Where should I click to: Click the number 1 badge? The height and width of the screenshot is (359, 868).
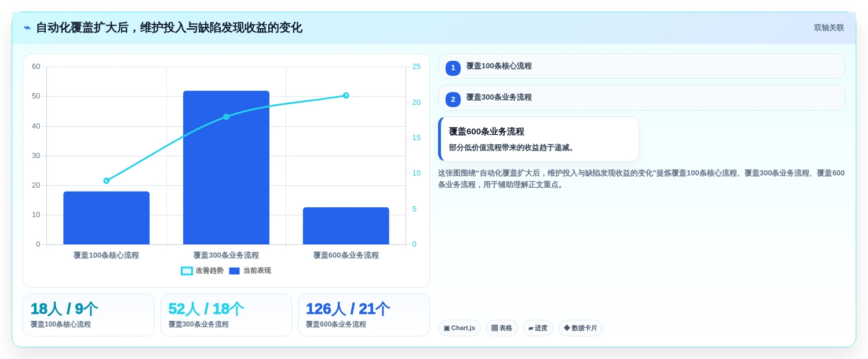(x=453, y=68)
